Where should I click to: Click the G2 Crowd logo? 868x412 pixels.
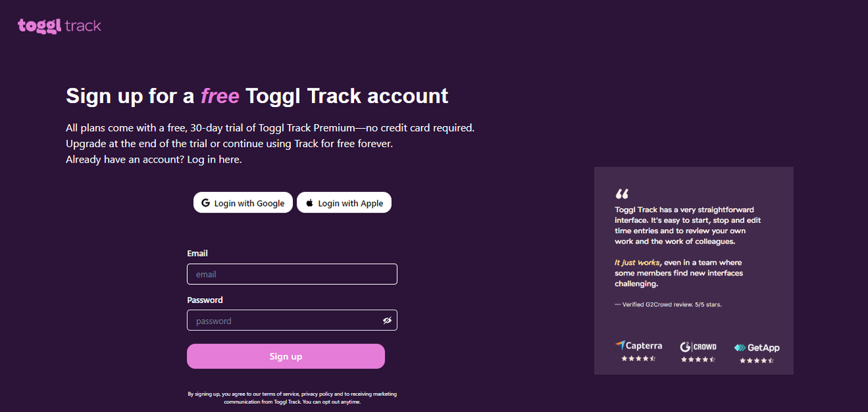pos(698,346)
